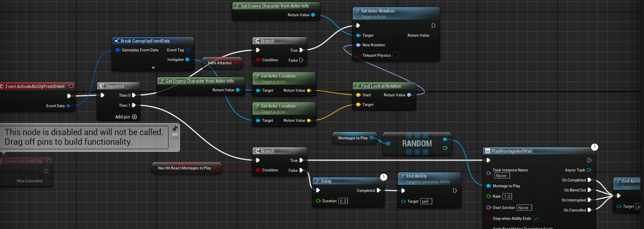Expand the Break GameplayEventData node chevron

click(153, 67)
